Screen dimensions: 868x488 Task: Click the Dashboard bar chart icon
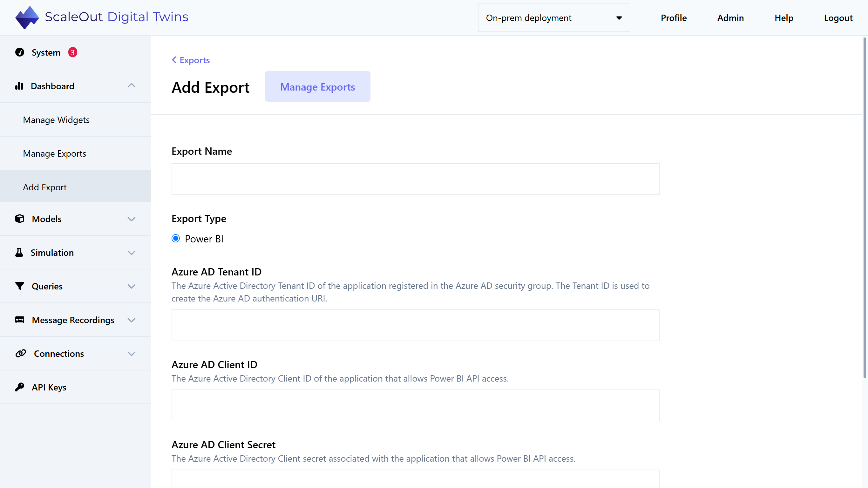click(x=19, y=86)
